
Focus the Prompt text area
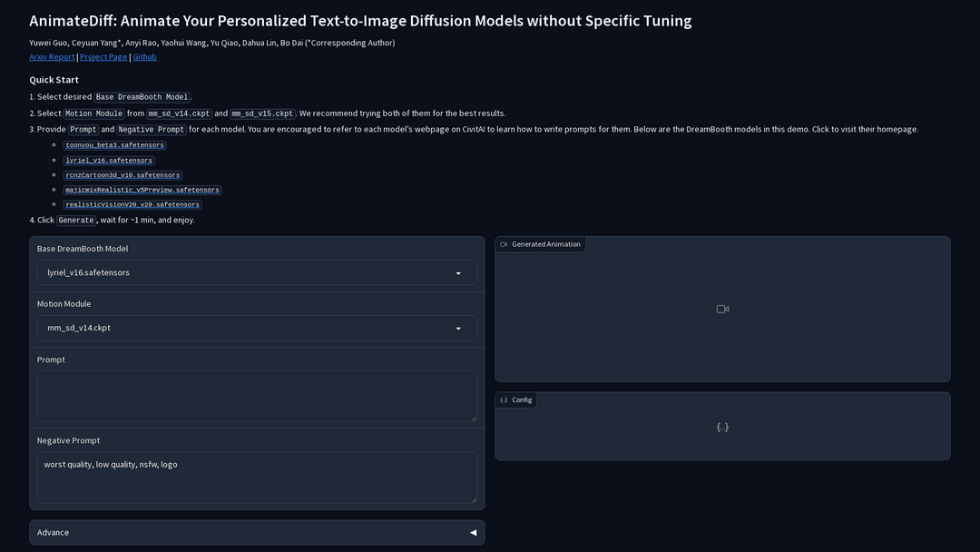pyautogui.click(x=257, y=397)
